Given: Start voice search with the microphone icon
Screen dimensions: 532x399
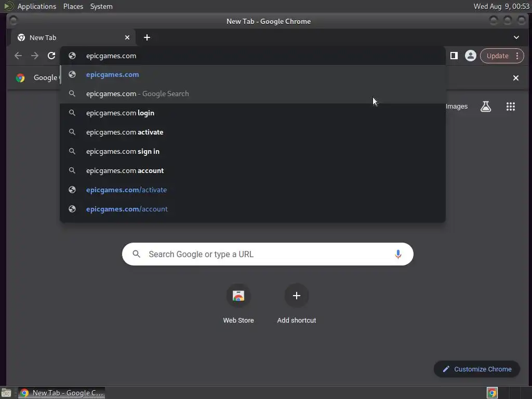Looking at the screenshot, I should tap(398, 254).
